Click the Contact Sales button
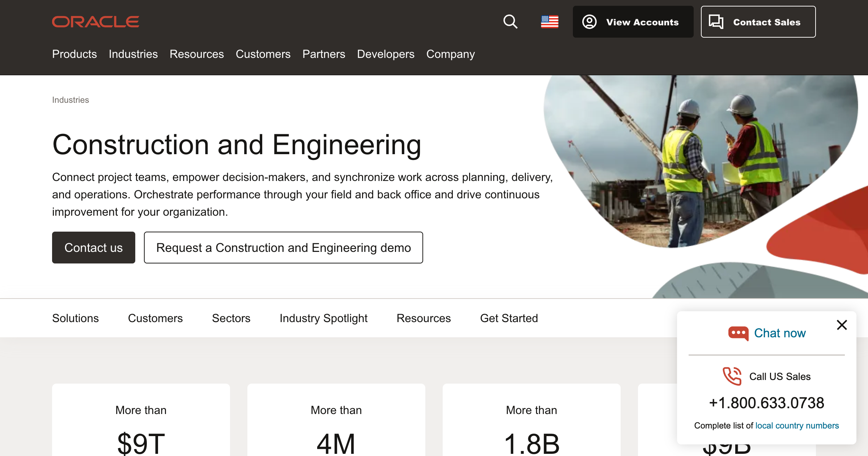Viewport: 868px width, 456px height. [x=758, y=22]
